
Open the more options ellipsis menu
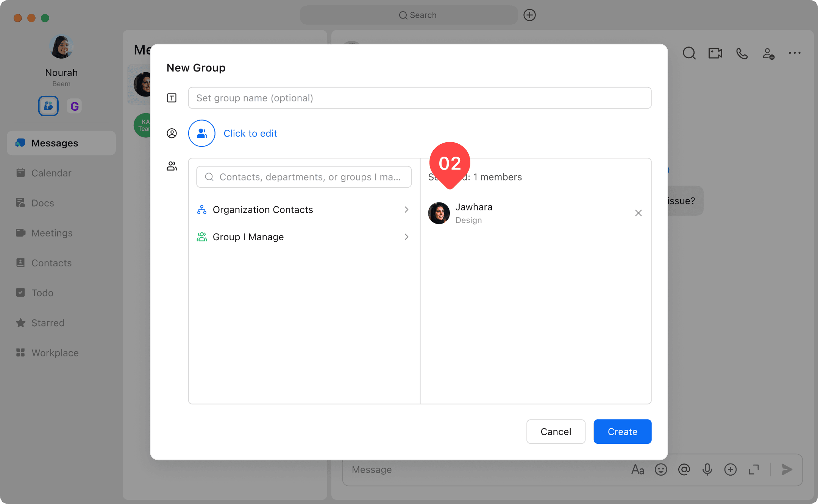pyautogui.click(x=794, y=53)
